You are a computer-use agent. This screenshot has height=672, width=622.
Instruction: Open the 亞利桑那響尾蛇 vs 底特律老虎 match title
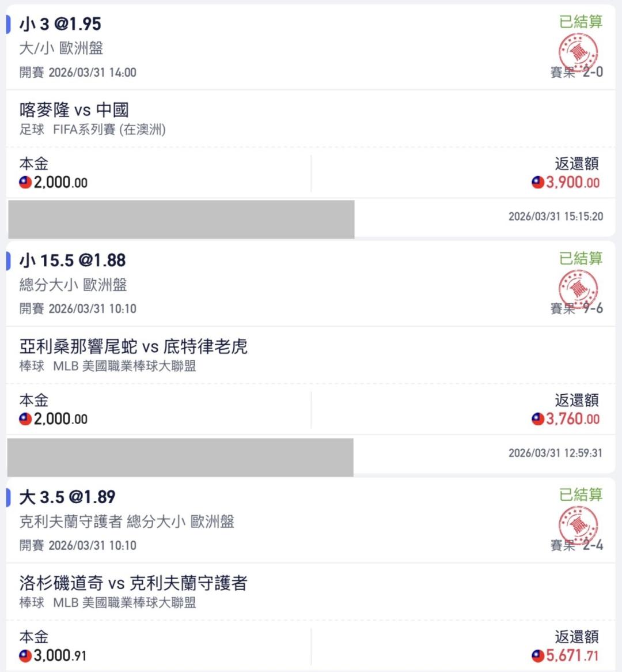coord(133,346)
